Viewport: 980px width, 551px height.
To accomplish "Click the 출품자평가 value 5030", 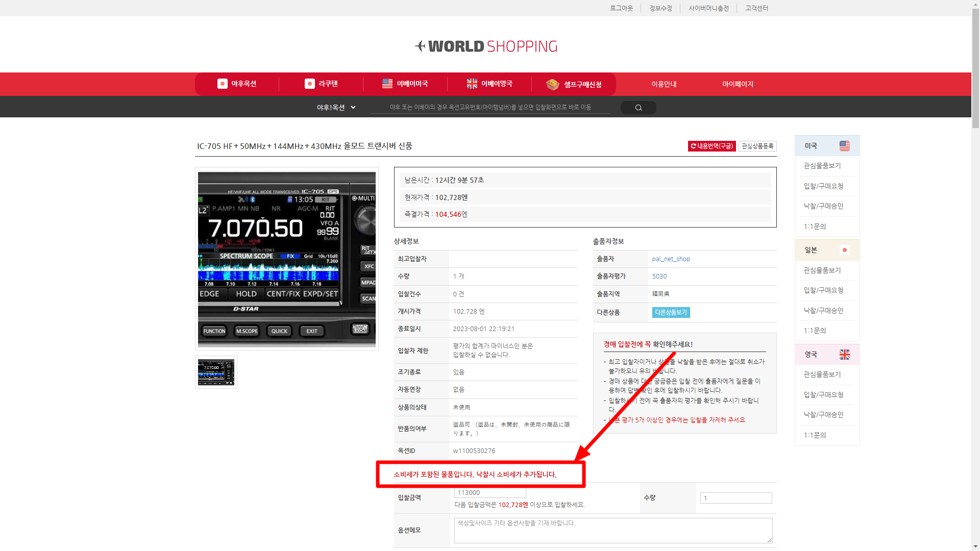I will 659,277.
